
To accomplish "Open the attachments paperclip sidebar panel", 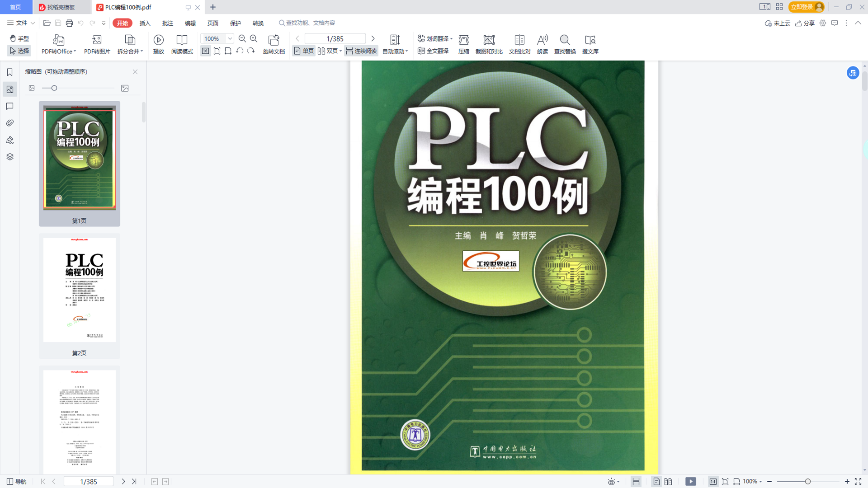I will click(10, 123).
